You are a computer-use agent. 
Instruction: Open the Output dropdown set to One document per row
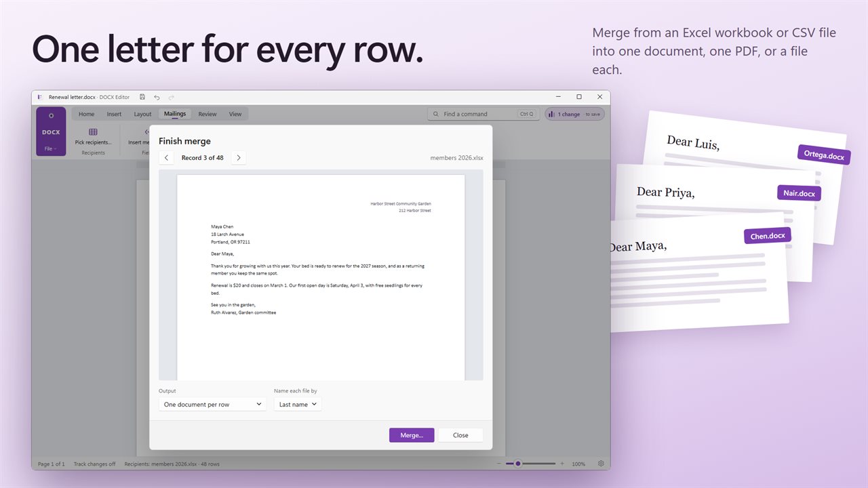pyautogui.click(x=212, y=404)
